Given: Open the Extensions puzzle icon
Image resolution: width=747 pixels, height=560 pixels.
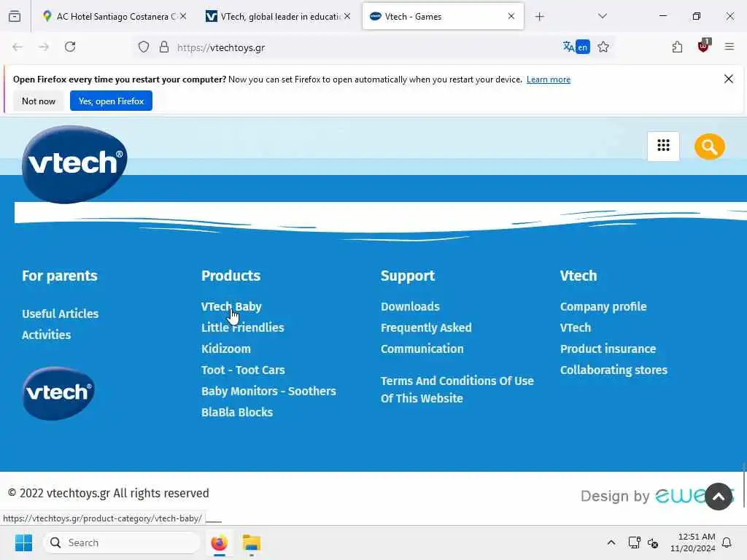Looking at the screenshot, I should pos(677,47).
